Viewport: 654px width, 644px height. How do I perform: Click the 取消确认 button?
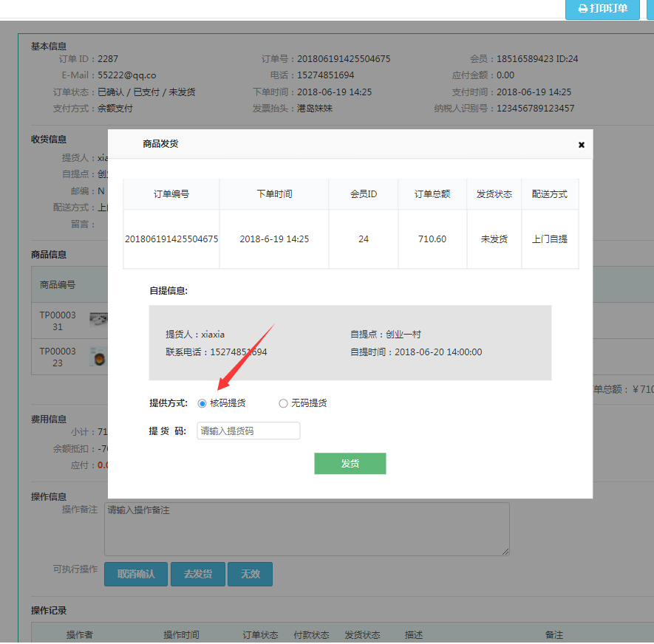[x=136, y=574]
